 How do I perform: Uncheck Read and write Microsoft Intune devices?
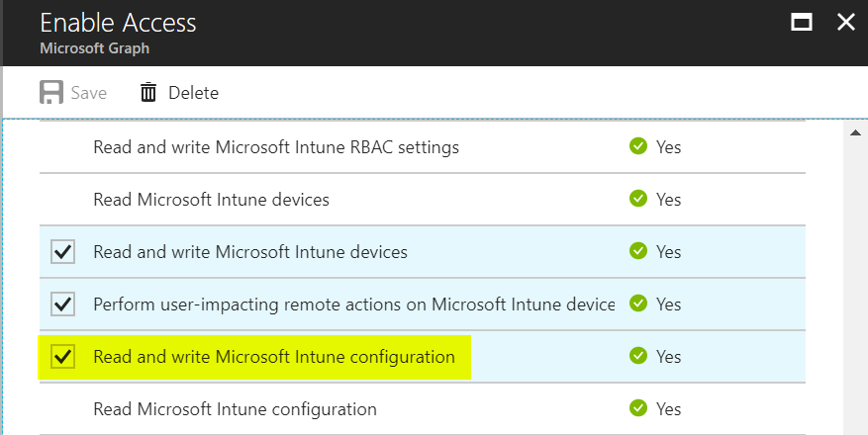(63, 252)
